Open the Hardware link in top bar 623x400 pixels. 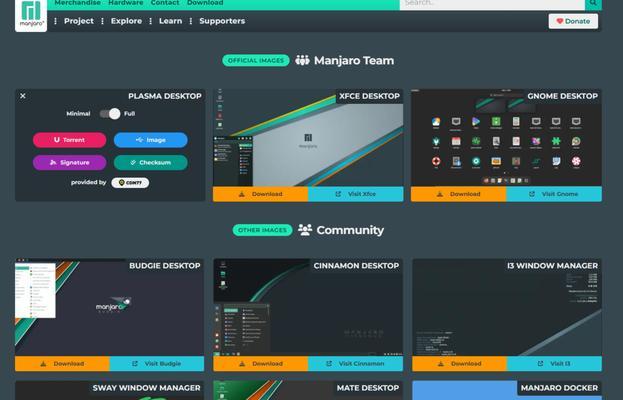(126, 3)
